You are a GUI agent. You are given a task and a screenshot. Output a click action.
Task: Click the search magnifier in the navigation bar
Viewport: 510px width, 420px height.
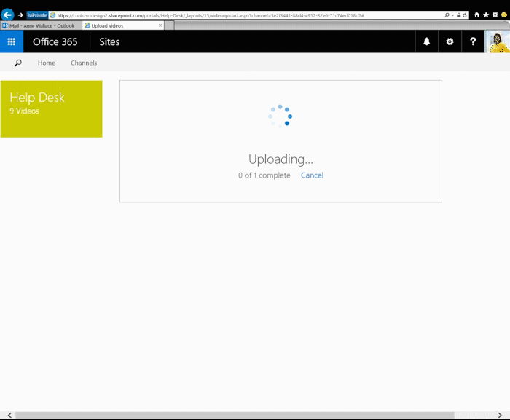point(18,63)
